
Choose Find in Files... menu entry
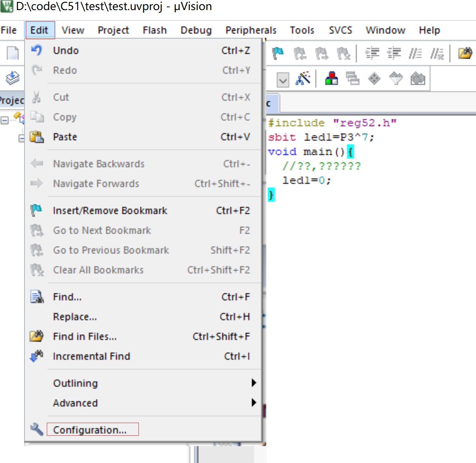(143, 336)
